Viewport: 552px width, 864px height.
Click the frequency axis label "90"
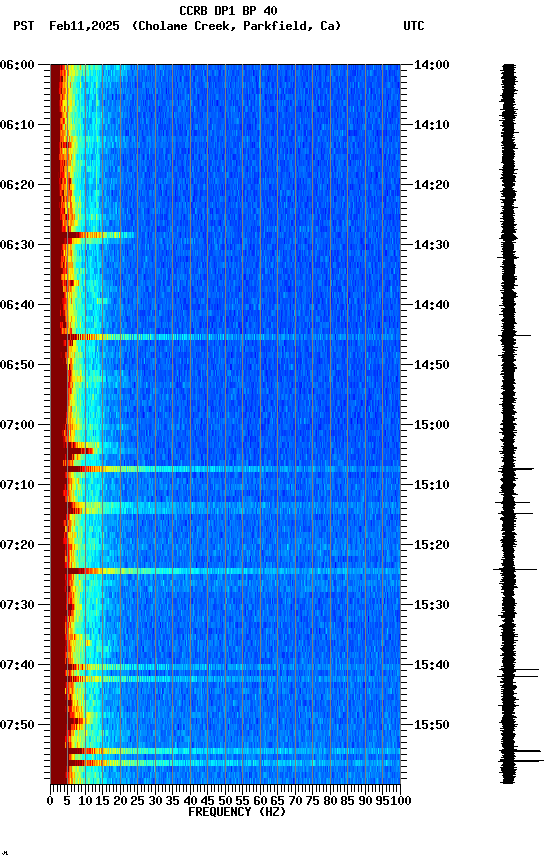tap(365, 801)
